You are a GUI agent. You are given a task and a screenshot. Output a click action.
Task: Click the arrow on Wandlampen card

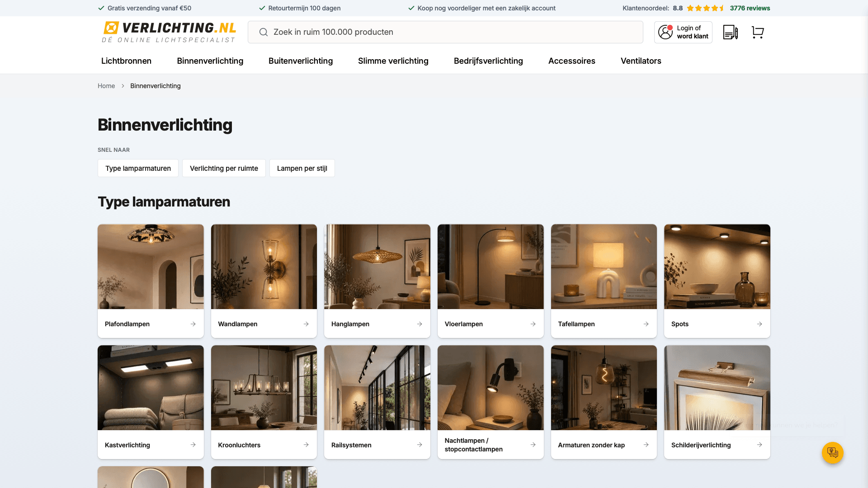point(306,324)
